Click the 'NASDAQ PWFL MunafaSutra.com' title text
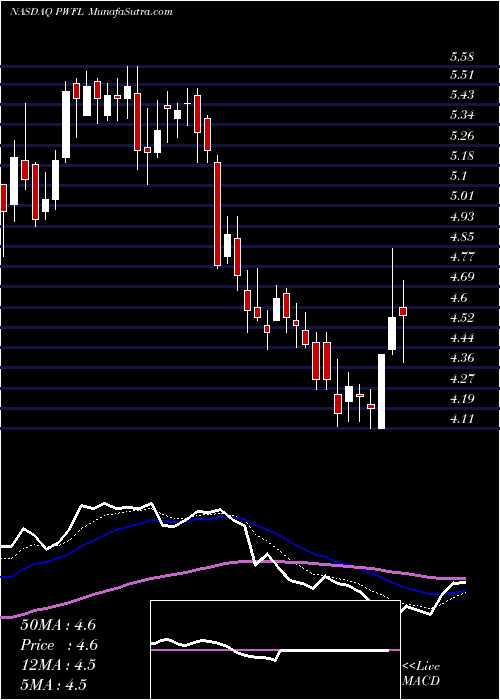The width and height of the screenshot is (500, 700). (91, 12)
